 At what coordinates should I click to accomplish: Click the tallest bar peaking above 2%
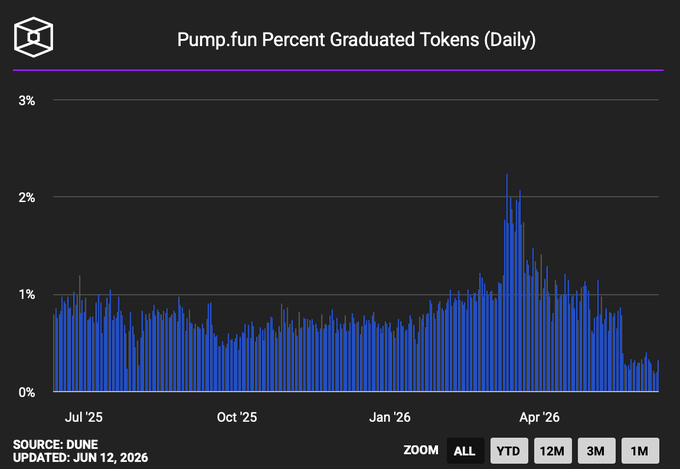[x=507, y=282]
